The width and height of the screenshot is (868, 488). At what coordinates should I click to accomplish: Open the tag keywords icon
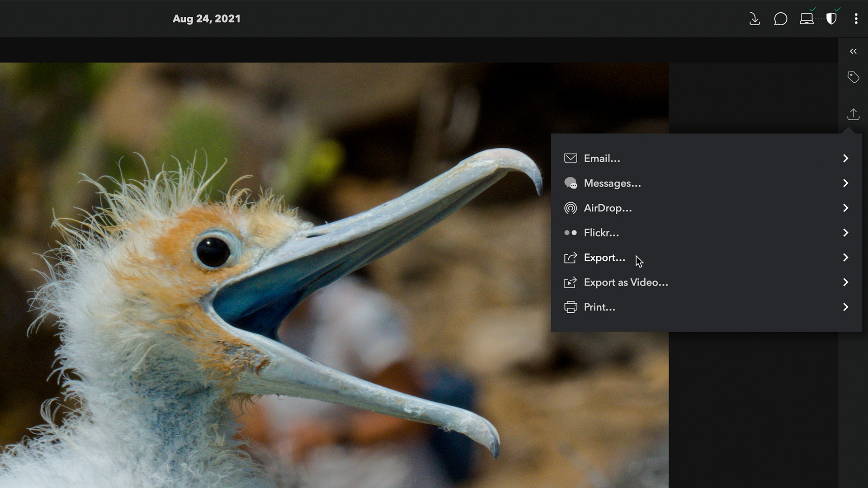pos(853,77)
